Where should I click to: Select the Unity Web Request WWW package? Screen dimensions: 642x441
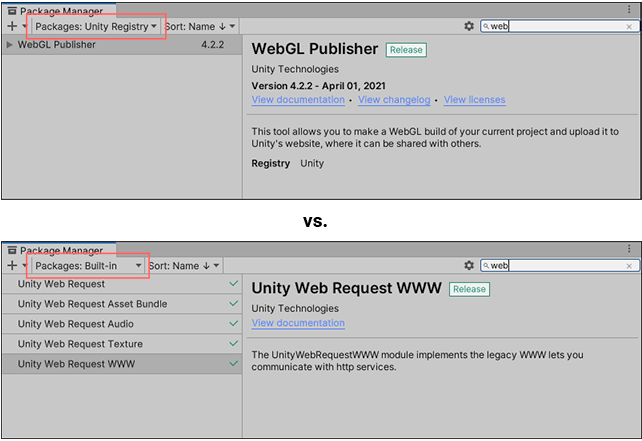click(x=122, y=364)
